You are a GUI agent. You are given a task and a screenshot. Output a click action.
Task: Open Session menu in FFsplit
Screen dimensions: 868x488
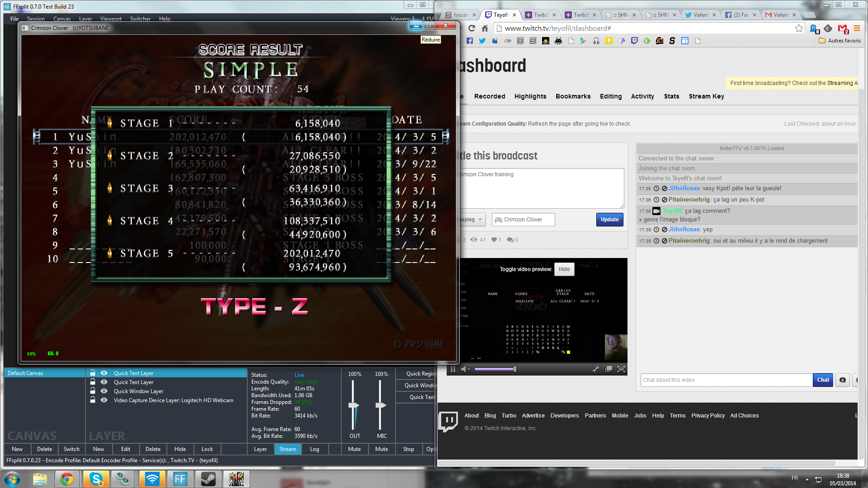(36, 19)
